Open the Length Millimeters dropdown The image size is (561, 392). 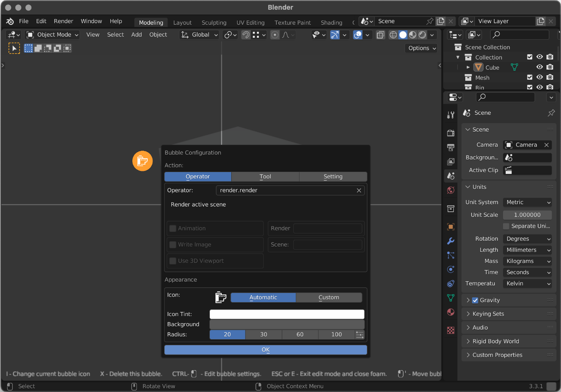[x=527, y=250]
